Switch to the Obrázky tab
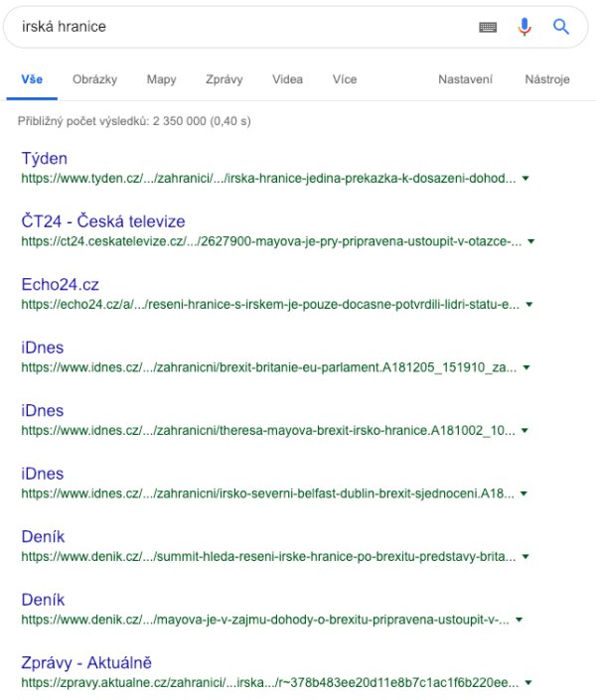 pos(94,79)
